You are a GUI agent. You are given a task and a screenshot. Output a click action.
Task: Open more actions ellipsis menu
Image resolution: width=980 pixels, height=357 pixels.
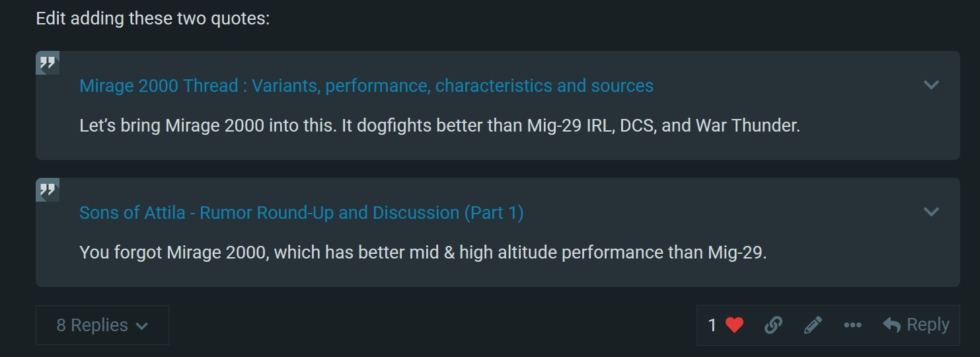pyautogui.click(x=852, y=325)
